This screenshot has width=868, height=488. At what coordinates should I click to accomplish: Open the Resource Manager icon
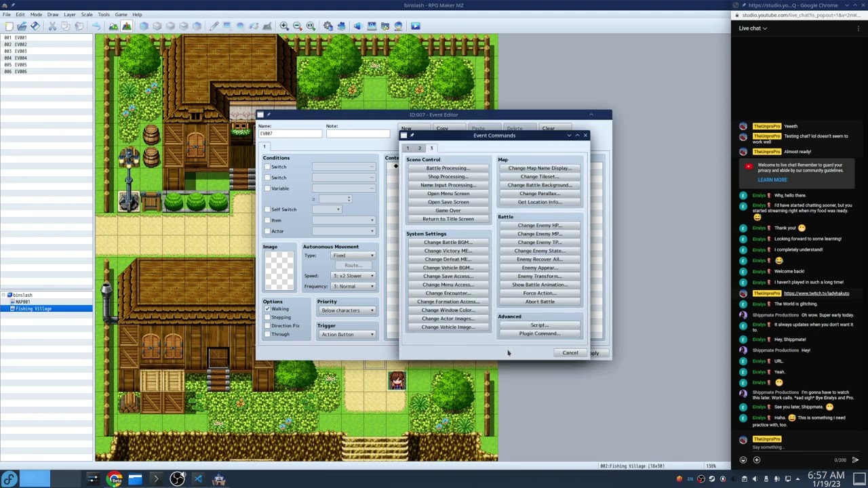[384, 26]
